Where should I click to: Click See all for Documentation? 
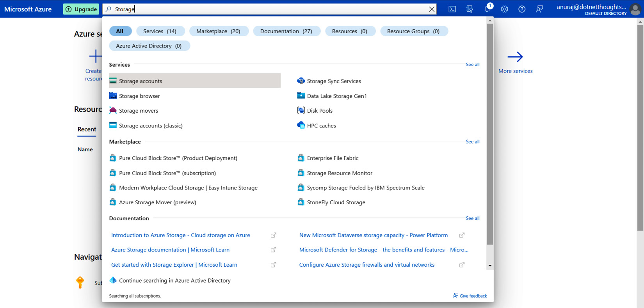coord(472,218)
